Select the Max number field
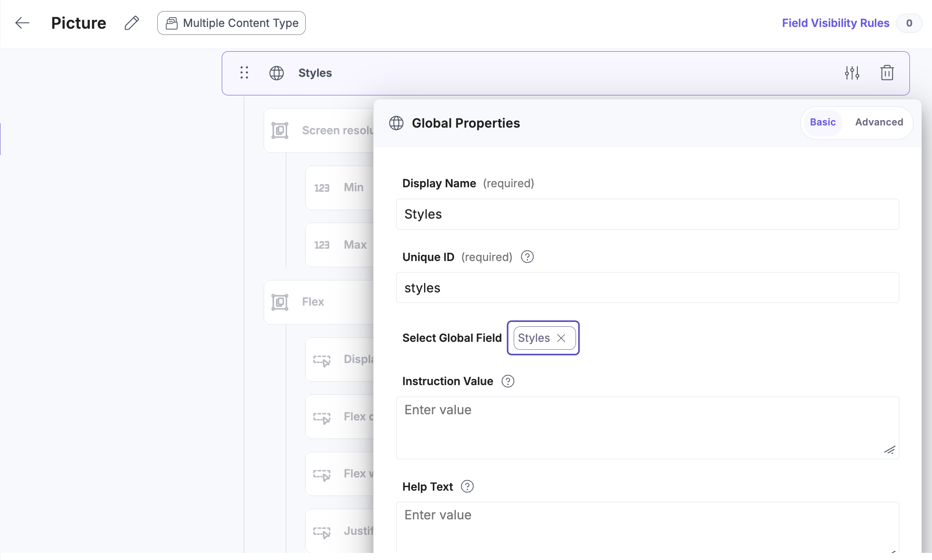 click(x=340, y=245)
